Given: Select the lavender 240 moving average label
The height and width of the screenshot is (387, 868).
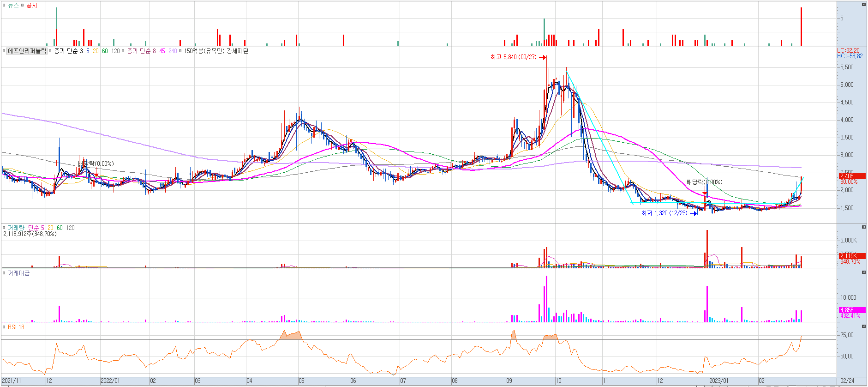Looking at the screenshot, I should (x=173, y=51).
